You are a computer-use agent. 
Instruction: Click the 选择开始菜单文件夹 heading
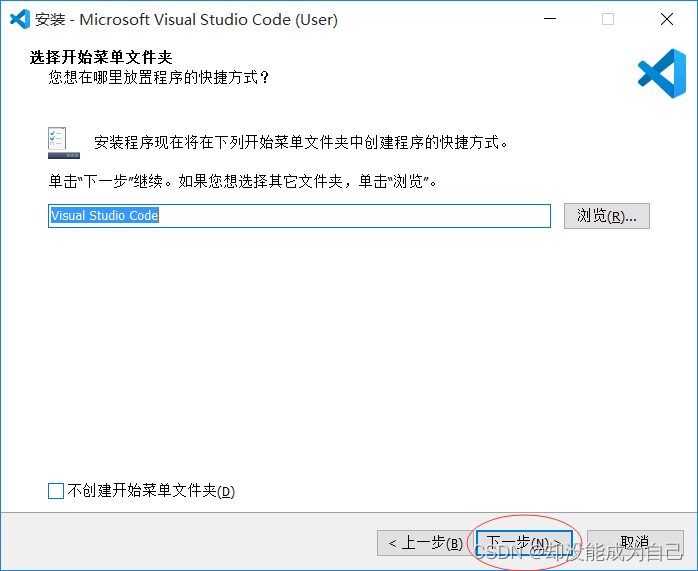pyautogui.click(x=101, y=57)
